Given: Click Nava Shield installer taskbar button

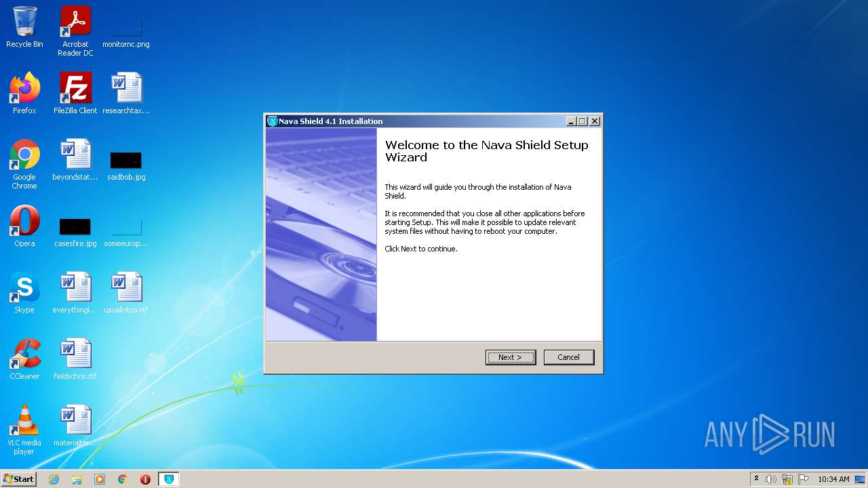Looking at the screenshot, I should (169, 479).
